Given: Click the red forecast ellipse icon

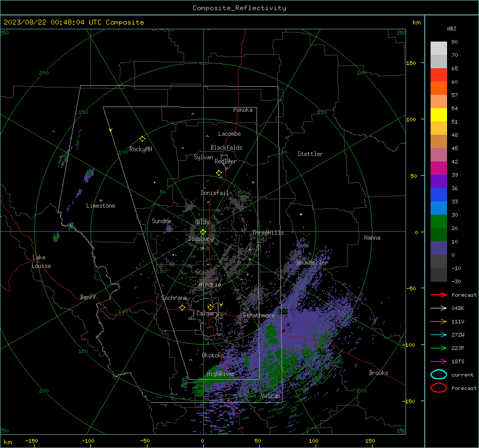Looking at the screenshot, I should pyautogui.click(x=439, y=388).
